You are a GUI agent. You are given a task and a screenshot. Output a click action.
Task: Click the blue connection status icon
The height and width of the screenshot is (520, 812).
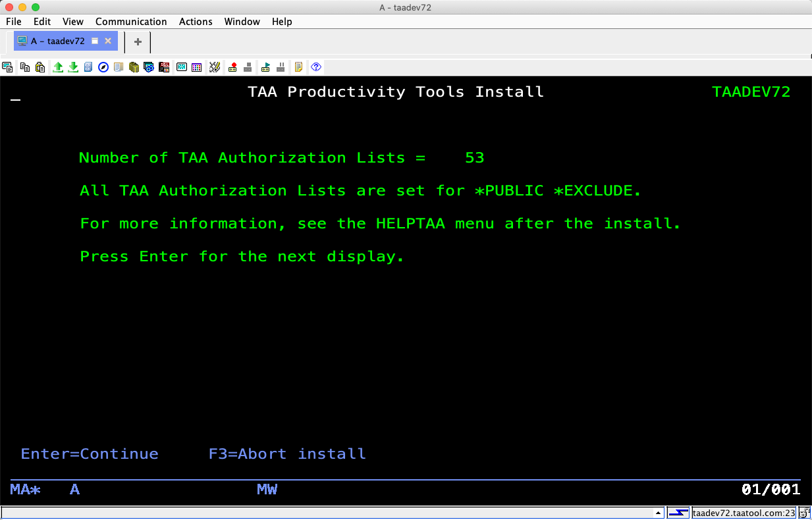678,513
